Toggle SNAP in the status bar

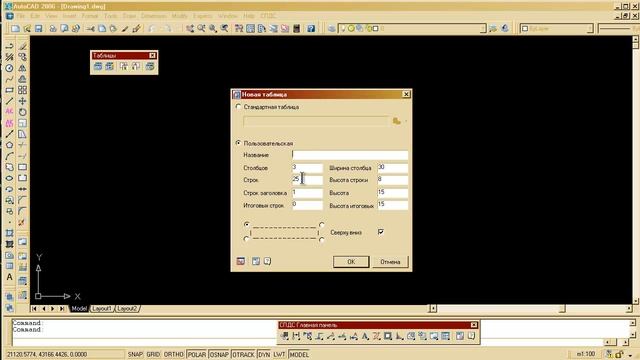(x=135, y=355)
